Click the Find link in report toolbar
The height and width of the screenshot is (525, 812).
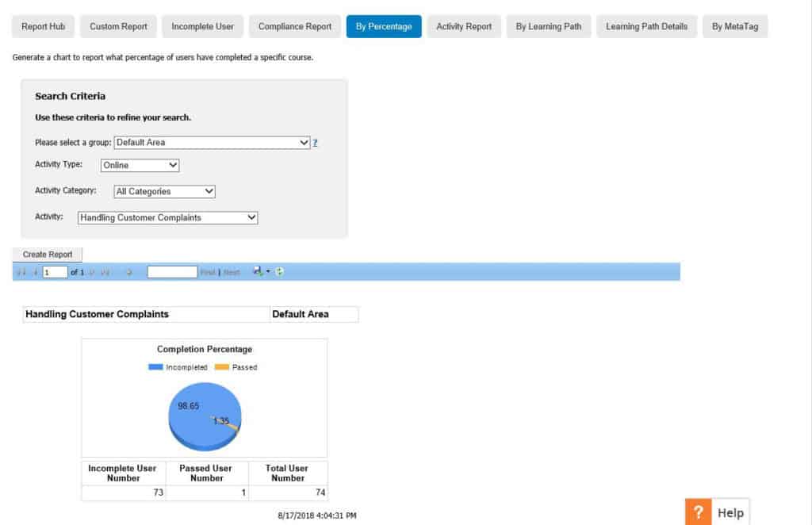coord(208,272)
